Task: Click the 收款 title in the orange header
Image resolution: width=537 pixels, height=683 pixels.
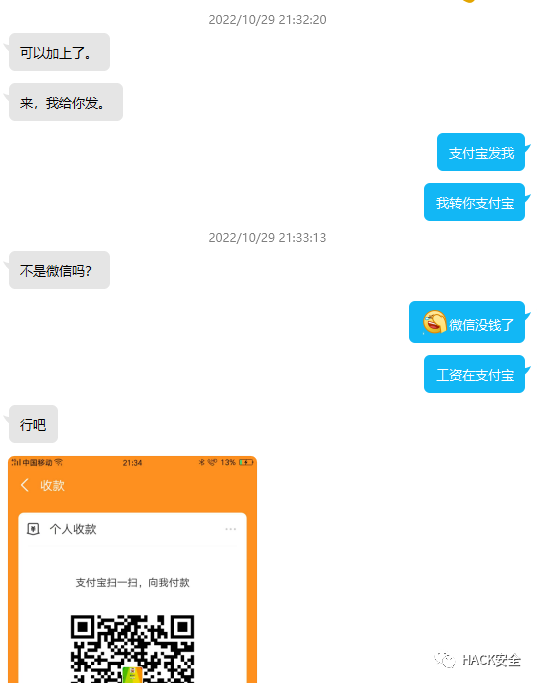Action: tap(52, 485)
